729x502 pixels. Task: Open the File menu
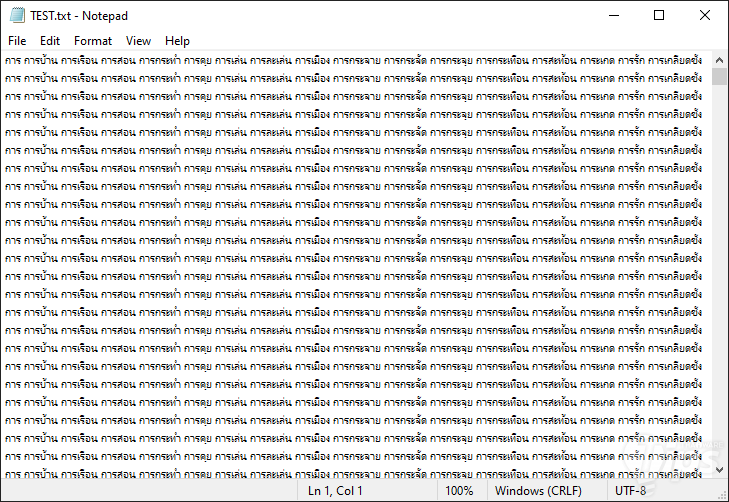point(17,41)
